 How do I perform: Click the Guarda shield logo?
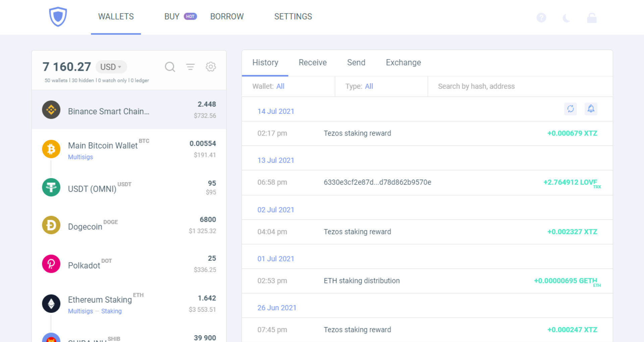point(58,16)
